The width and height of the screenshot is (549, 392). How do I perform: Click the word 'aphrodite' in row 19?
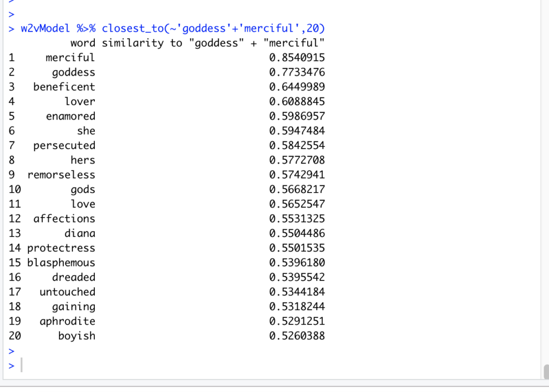[67, 321]
